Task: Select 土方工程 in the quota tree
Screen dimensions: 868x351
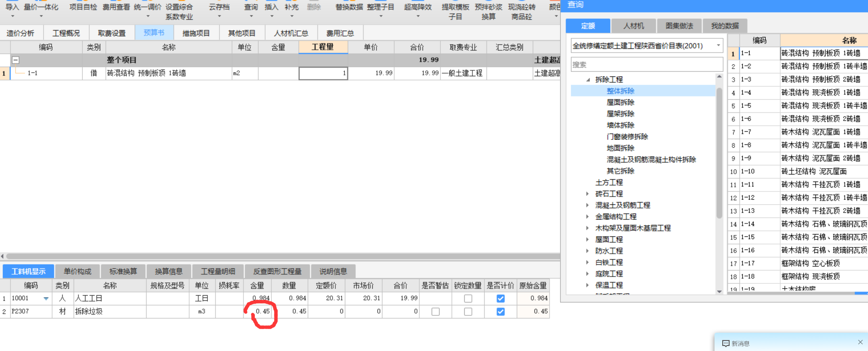Action: click(609, 182)
